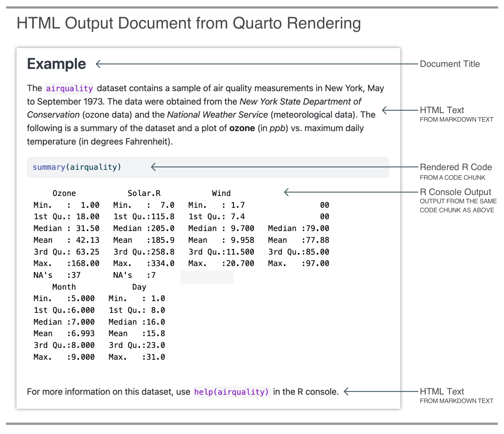This screenshot has height=434, width=504.
Task: Click the arrowhead pointing at Wind column
Action: [287, 192]
